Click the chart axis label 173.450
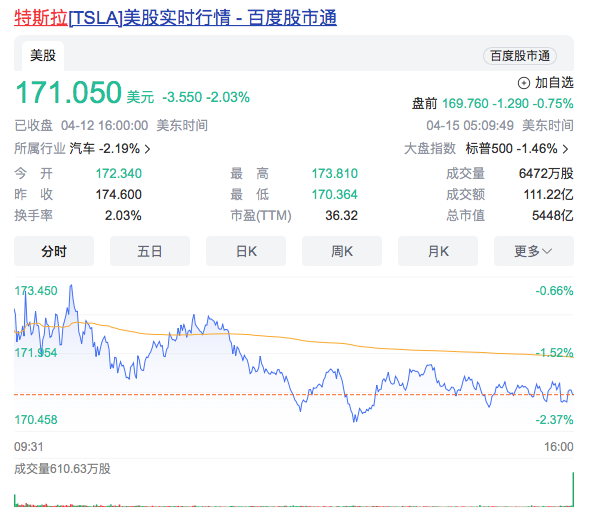This screenshot has width=589, height=517. pyautogui.click(x=36, y=291)
